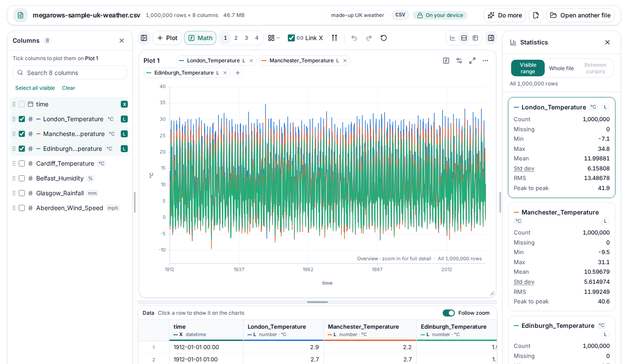
Task: Select the Visible range statistics tab
Action: pyautogui.click(x=528, y=68)
